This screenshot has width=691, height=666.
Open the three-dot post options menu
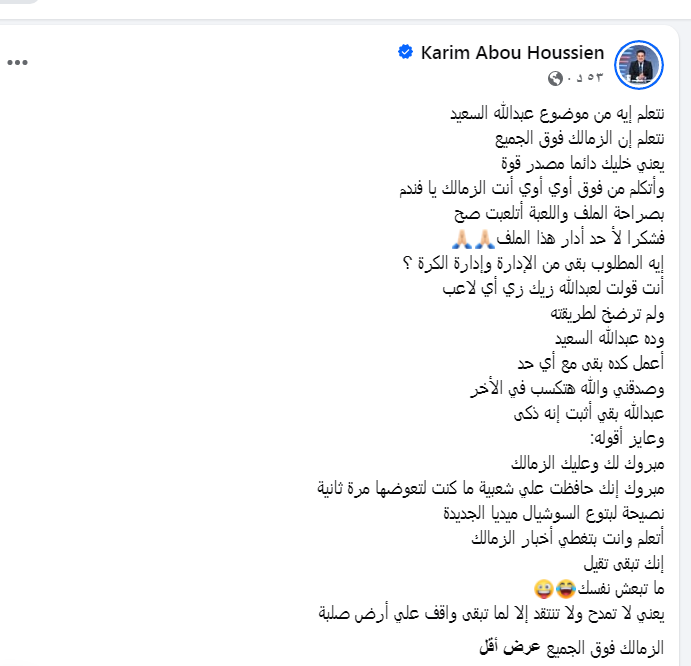click(x=18, y=63)
